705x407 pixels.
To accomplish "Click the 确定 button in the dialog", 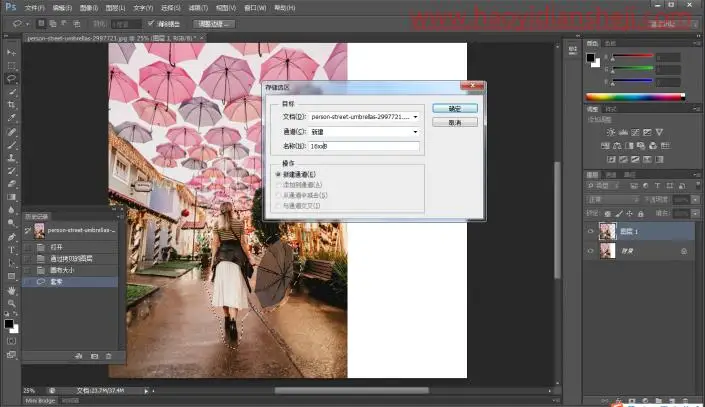I will pos(455,108).
